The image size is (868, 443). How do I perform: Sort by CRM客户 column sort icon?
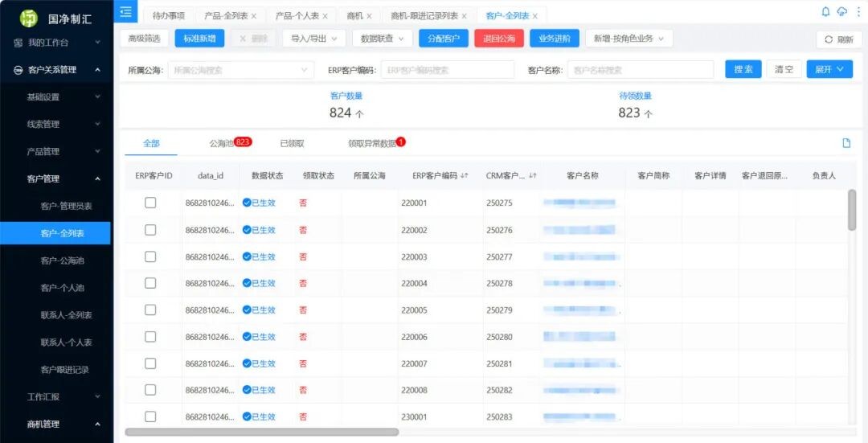532,176
